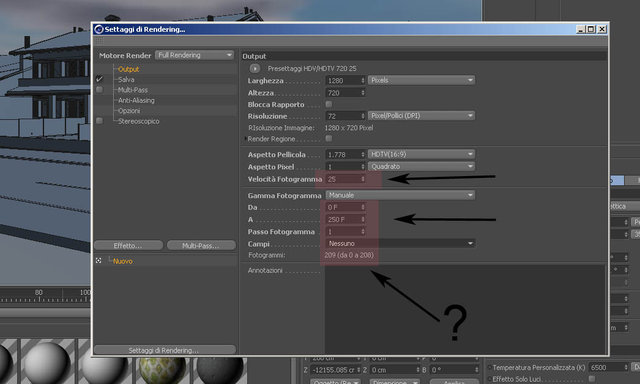The height and width of the screenshot is (384, 640).
Task: Close the Settaggi di Rendering window
Action: [602, 29]
